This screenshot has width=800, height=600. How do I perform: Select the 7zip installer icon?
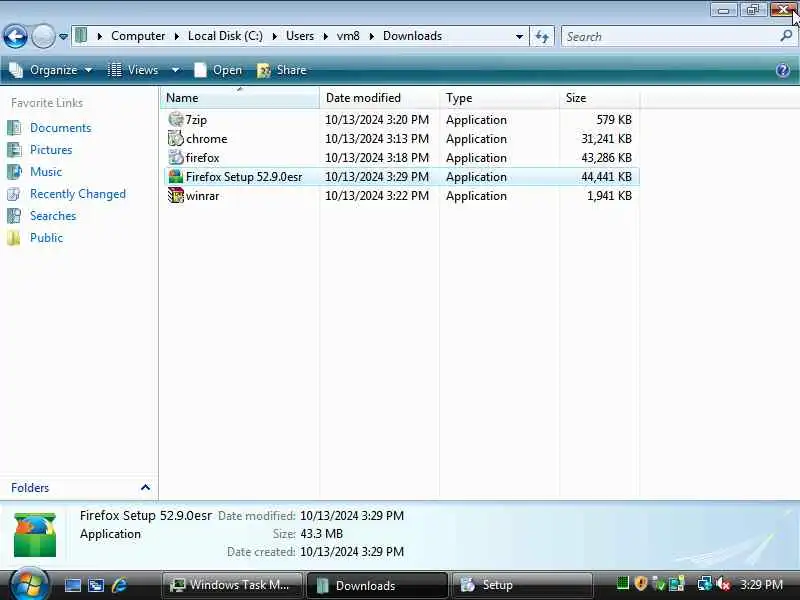pos(176,119)
